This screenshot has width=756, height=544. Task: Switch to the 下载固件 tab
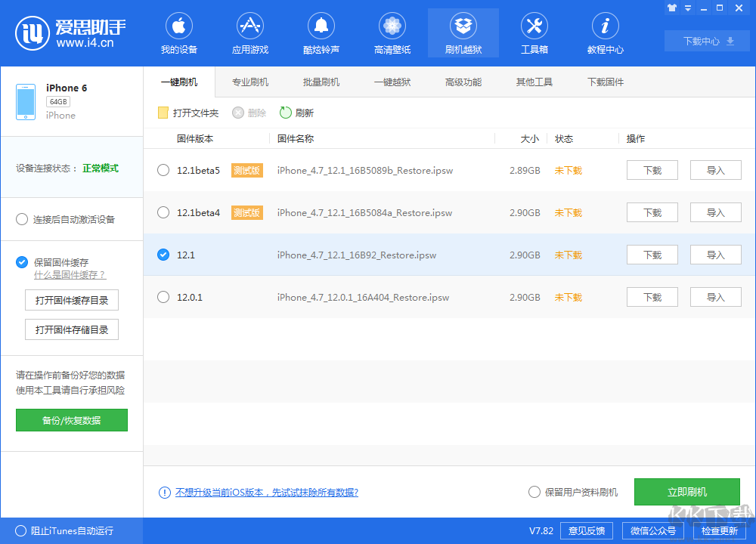point(605,82)
